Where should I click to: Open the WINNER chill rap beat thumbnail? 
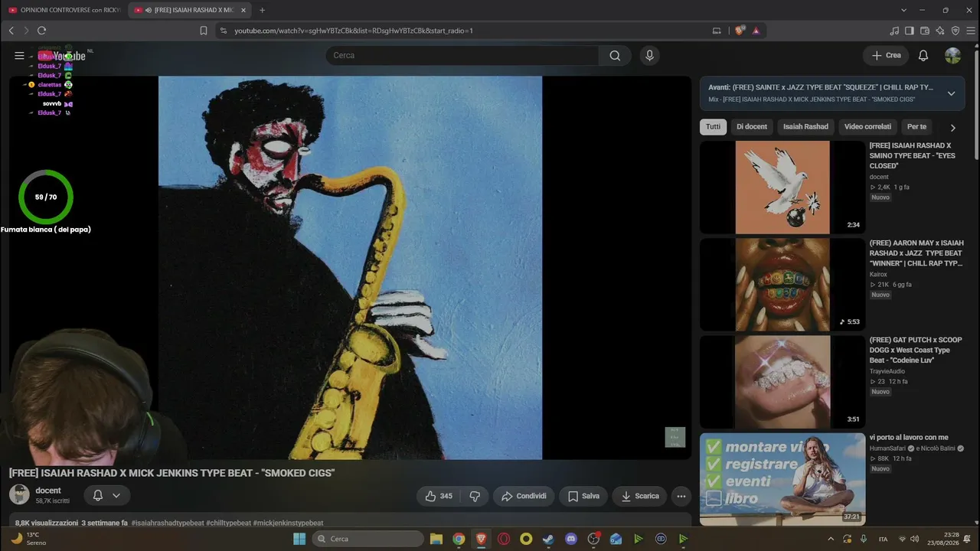(782, 285)
